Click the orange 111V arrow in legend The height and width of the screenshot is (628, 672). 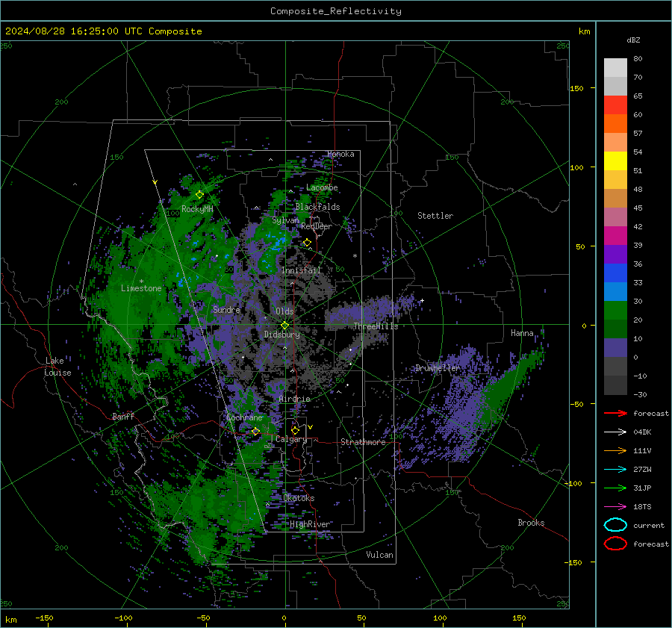[x=615, y=450]
